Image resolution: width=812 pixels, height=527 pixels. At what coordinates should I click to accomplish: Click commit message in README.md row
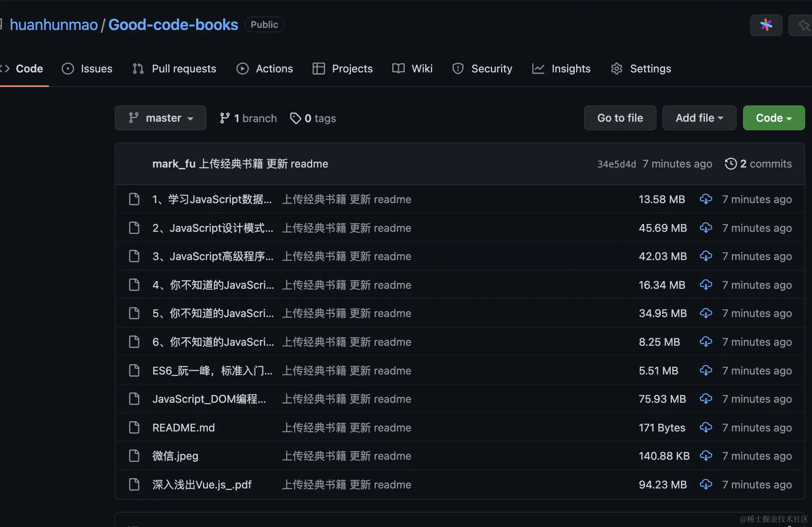(346, 427)
